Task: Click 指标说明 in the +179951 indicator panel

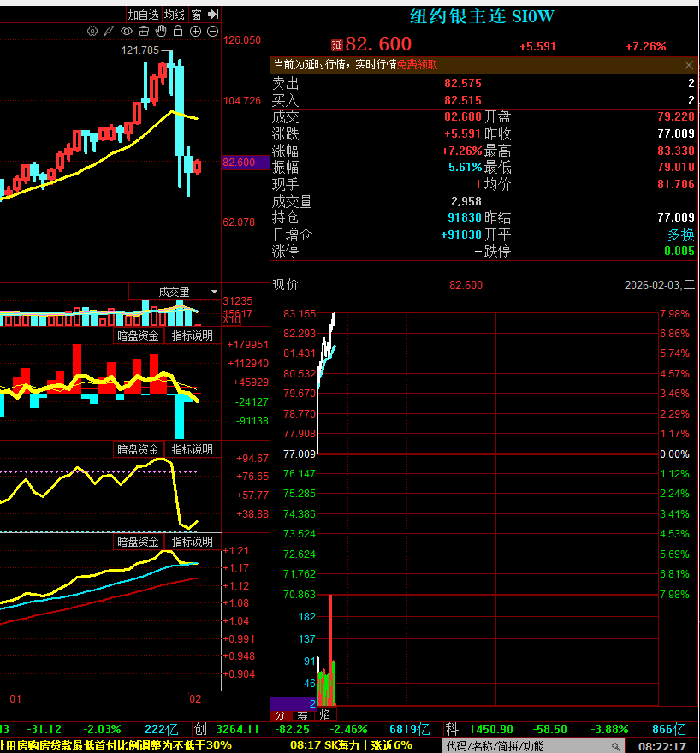Action: tap(193, 335)
